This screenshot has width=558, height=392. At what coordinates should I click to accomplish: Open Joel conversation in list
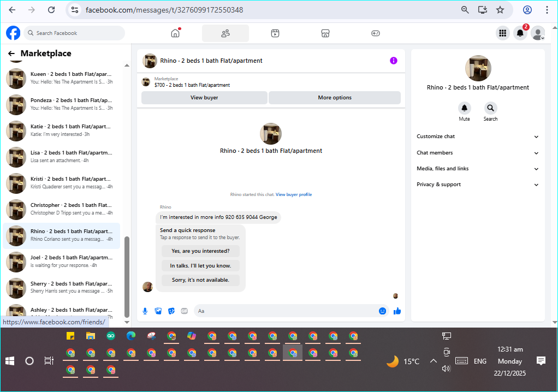click(x=61, y=262)
